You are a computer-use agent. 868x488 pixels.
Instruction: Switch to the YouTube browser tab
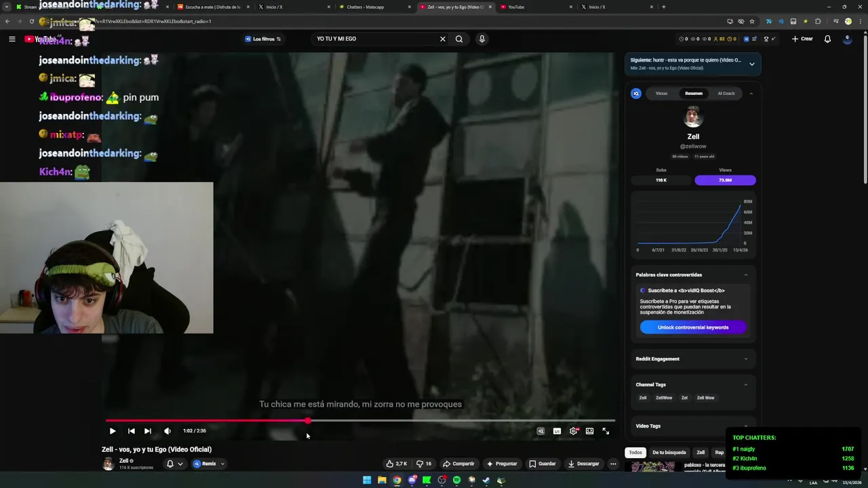tap(534, 7)
